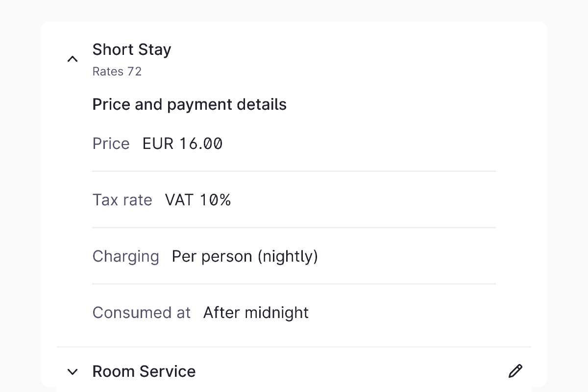Click the Charging field label
The width and height of the screenshot is (588, 392).
126,256
